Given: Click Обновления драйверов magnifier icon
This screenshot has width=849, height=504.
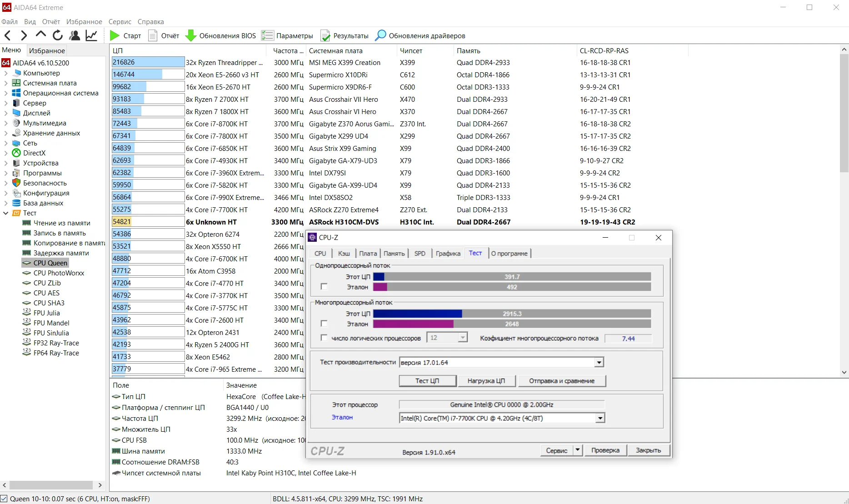Looking at the screenshot, I should 380,35.
